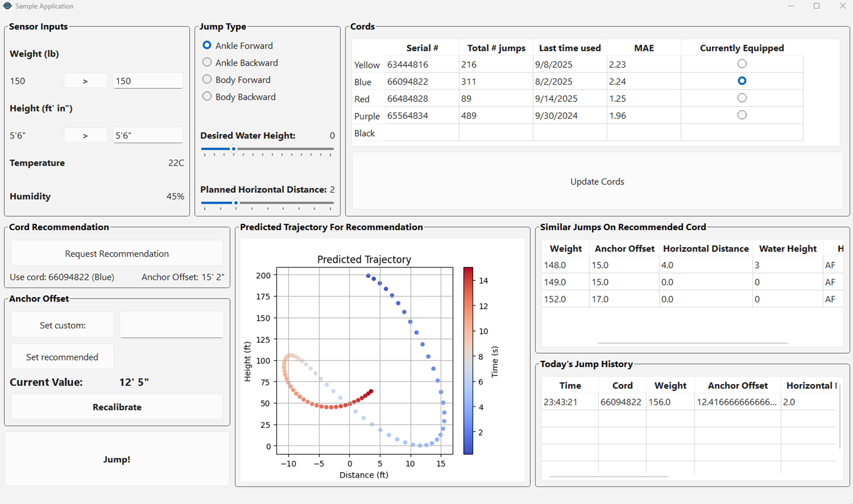853x504 pixels.
Task: Equip the Red cord
Action: tap(742, 97)
